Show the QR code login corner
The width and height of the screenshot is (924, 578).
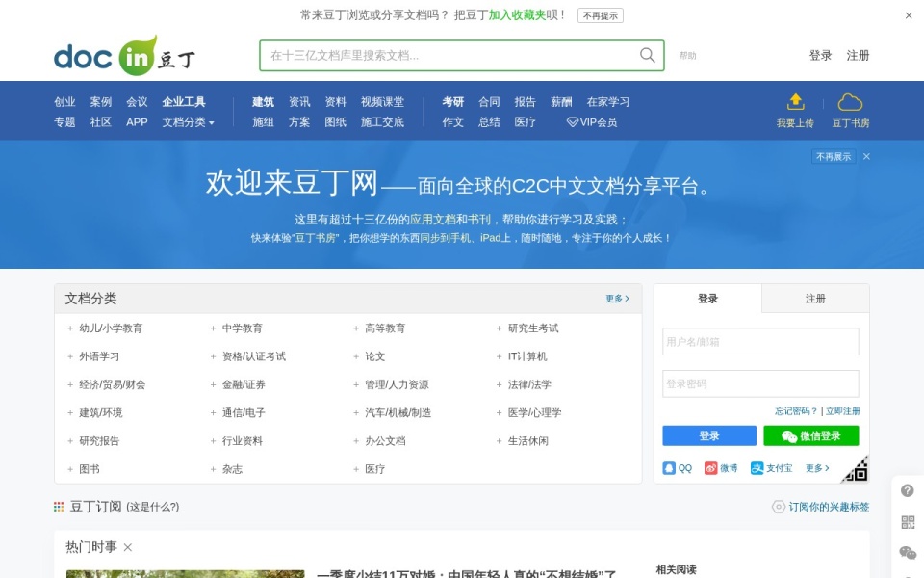pos(856,469)
